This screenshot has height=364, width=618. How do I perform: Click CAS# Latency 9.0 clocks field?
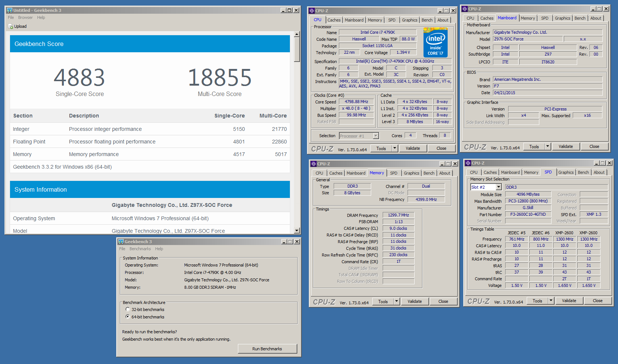point(398,229)
